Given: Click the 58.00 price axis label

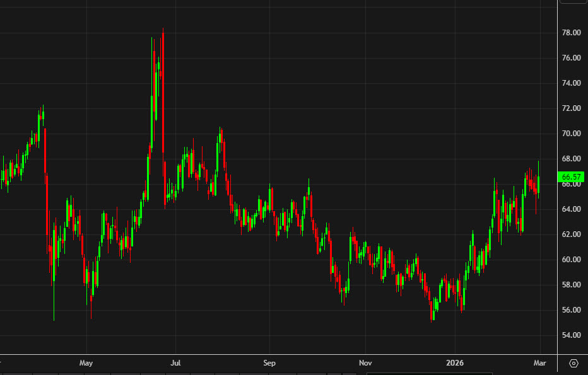Looking at the screenshot, I should (571, 285).
